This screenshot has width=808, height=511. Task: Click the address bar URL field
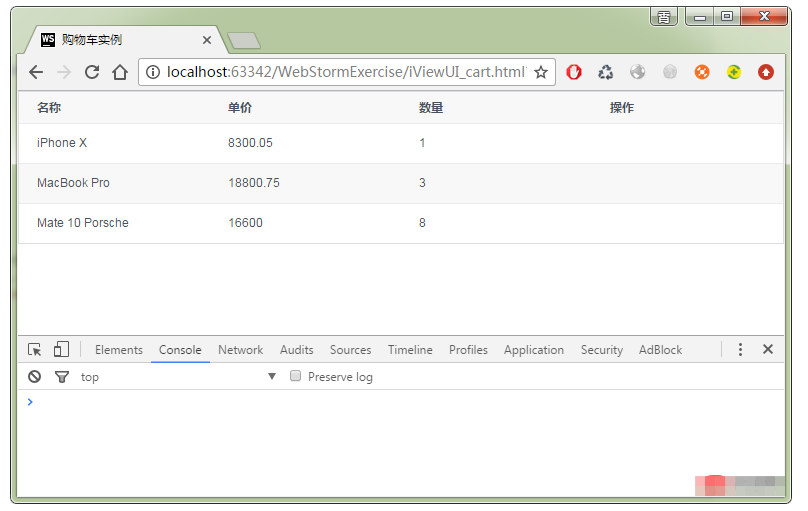tap(345, 72)
